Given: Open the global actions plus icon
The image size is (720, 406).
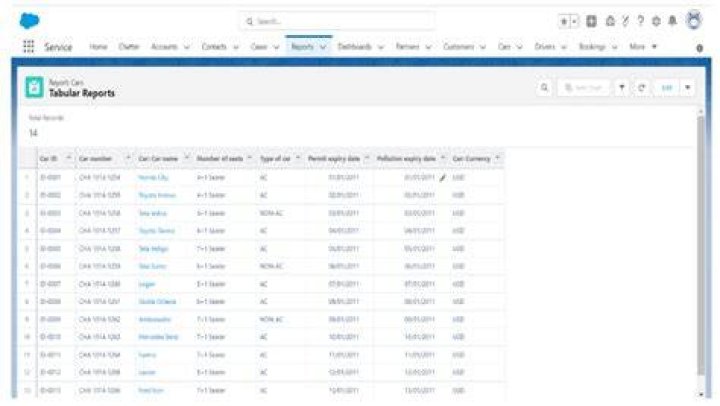Looking at the screenshot, I should [x=591, y=21].
